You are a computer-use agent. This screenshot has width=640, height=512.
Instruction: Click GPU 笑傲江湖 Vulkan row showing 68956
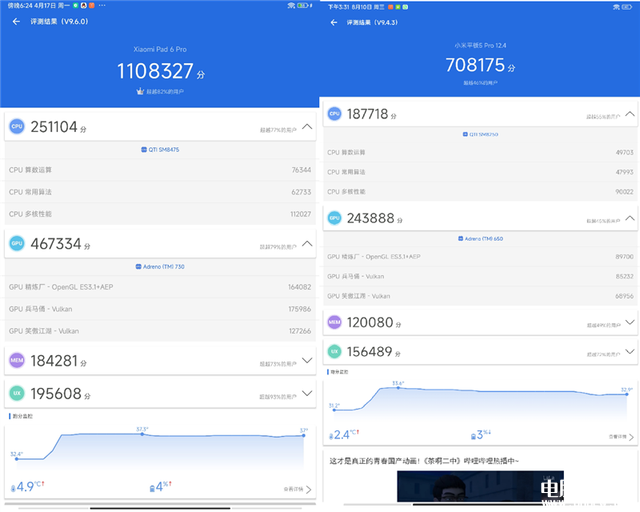click(480, 296)
